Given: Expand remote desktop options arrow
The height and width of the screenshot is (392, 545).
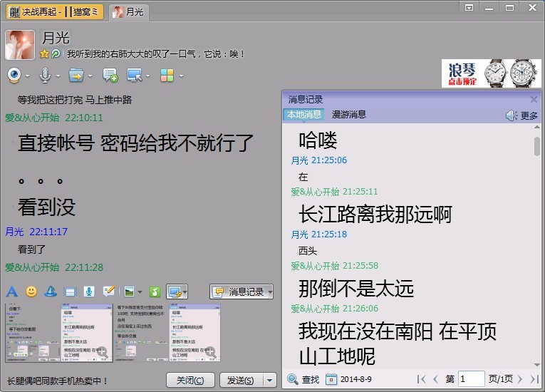Looking at the screenshot, I should (147, 76).
